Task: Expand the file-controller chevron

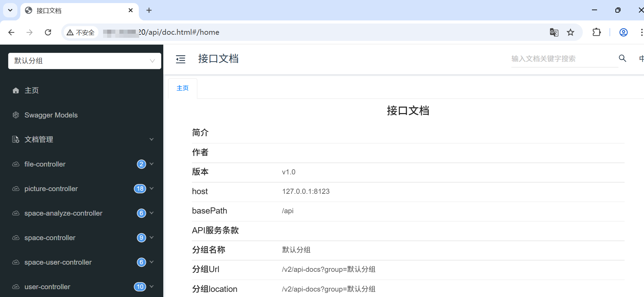Action: coord(152,164)
